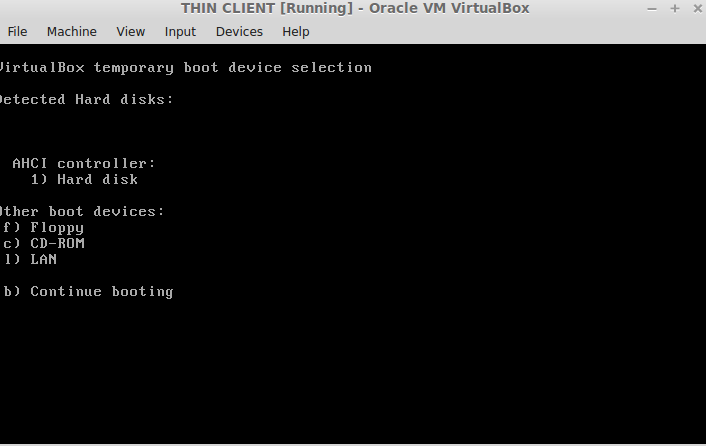The width and height of the screenshot is (706, 446).
Task: Close the THIN CLIENT VM window
Action: pos(697,9)
